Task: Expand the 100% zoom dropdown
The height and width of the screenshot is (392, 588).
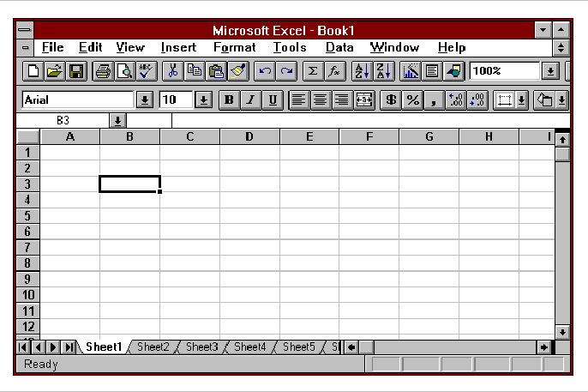Action: (550, 71)
